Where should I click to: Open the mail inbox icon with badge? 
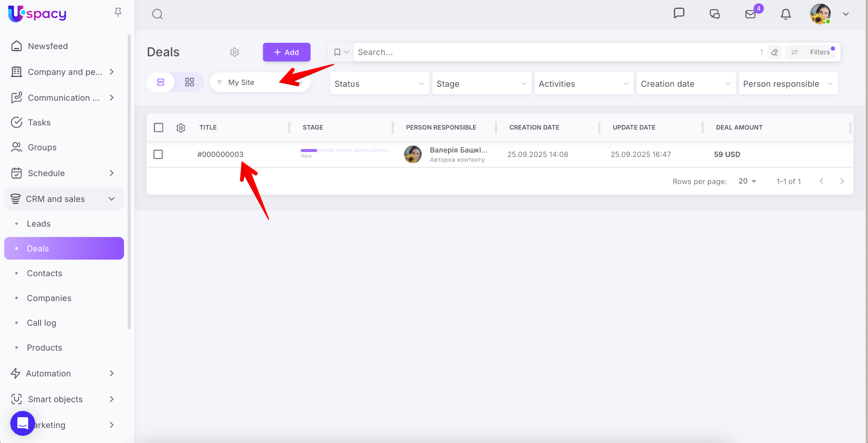click(x=750, y=14)
